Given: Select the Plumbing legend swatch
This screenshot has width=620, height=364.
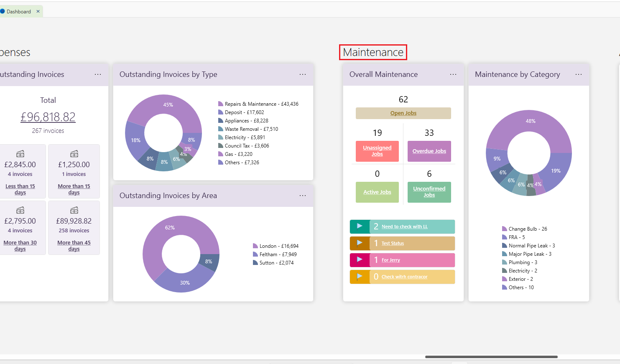Looking at the screenshot, I should point(504,262).
